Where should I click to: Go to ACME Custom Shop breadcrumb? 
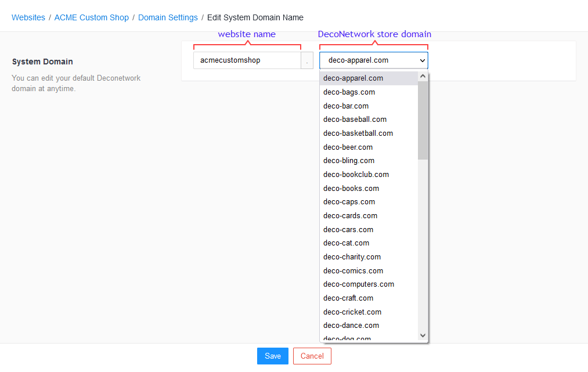pos(92,17)
